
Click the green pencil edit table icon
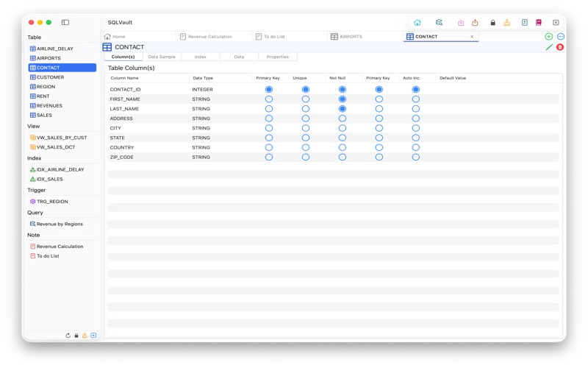[549, 47]
